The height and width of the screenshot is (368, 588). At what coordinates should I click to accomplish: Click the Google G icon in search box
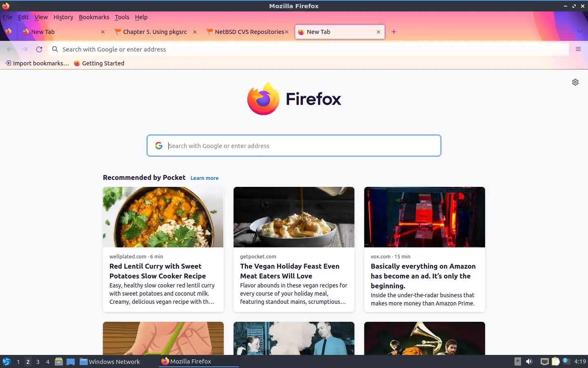(x=159, y=146)
